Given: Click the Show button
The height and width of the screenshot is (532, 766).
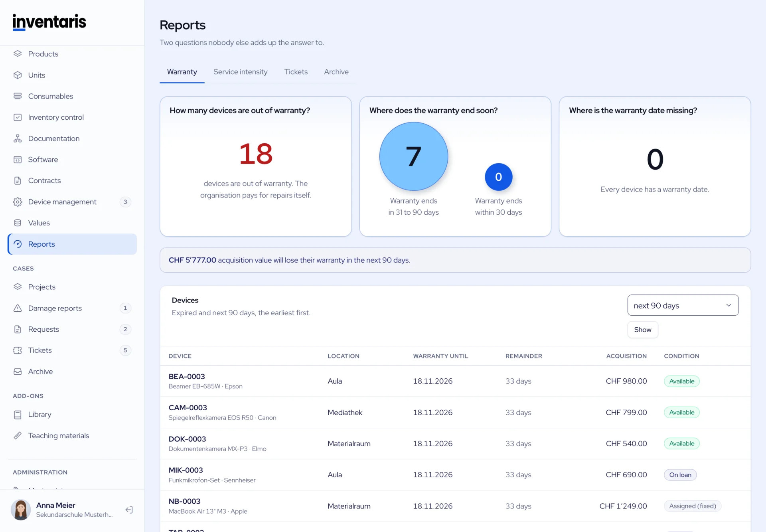Looking at the screenshot, I should pyautogui.click(x=642, y=330).
